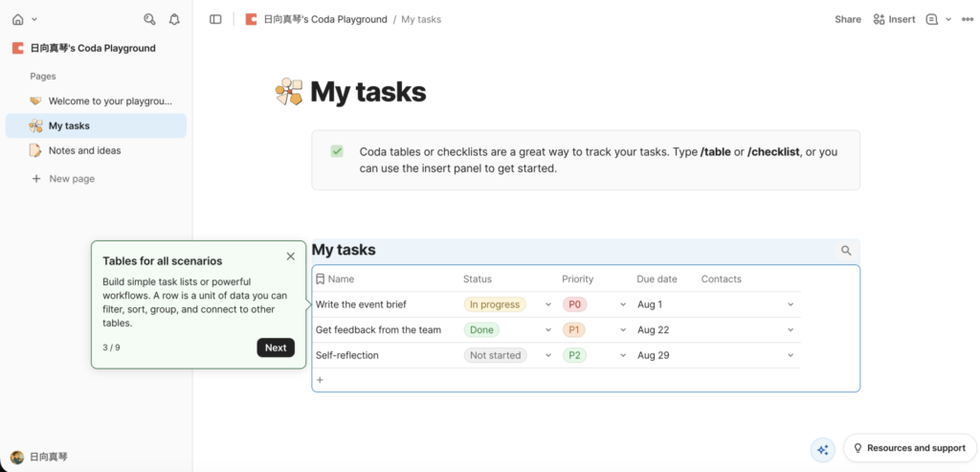Open Priority dropdown for Get feedback row
Viewport: 980px width, 472px height.
624,330
